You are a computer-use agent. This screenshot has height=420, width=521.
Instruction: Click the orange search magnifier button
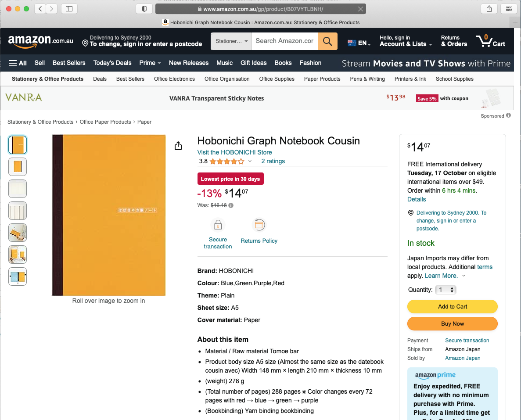point(327,41)
